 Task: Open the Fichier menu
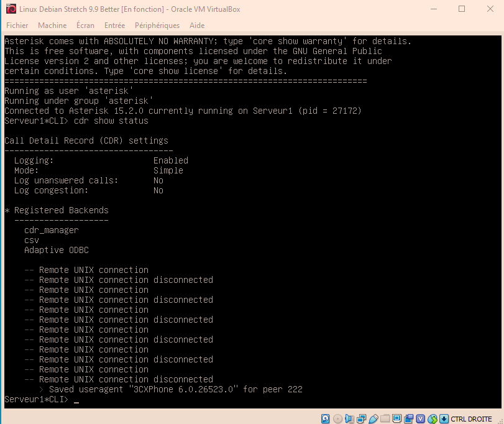click(17, 25)
